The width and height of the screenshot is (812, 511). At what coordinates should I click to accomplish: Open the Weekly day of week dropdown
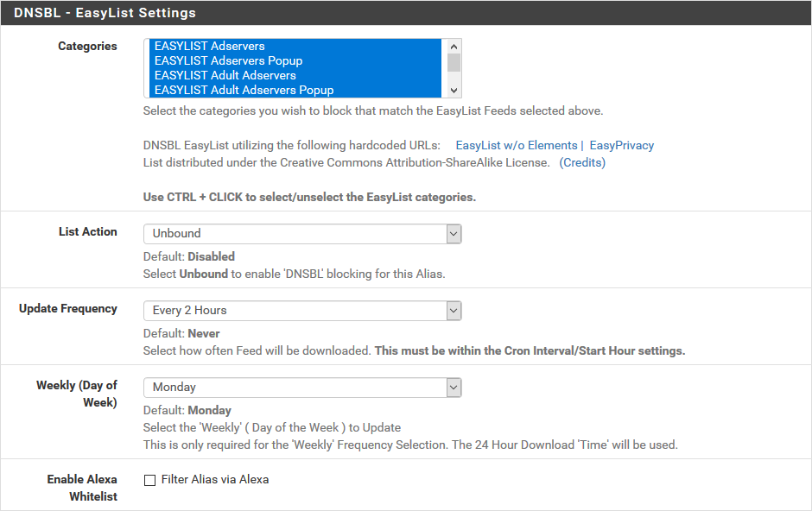[302, 388]
